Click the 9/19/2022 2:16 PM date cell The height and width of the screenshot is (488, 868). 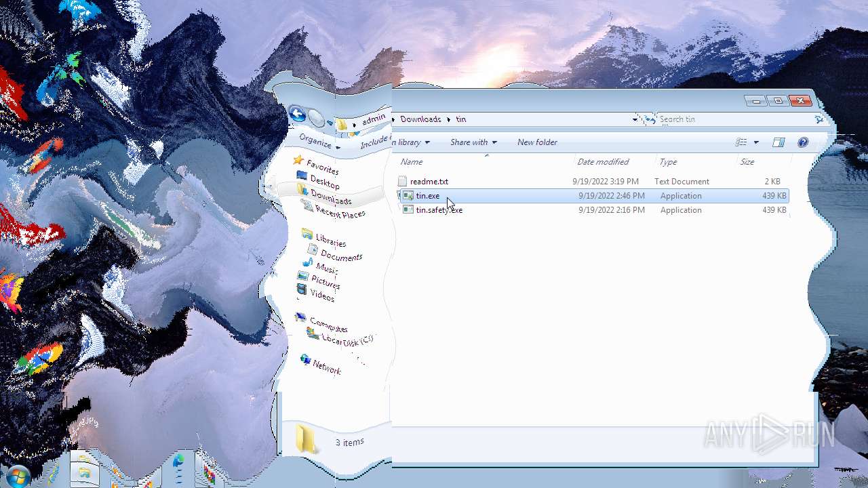coord(612,210)
